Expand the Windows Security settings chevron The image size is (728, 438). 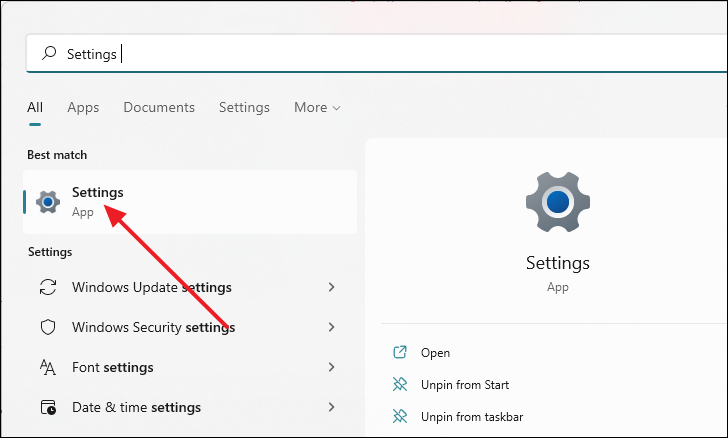point(332,327)
